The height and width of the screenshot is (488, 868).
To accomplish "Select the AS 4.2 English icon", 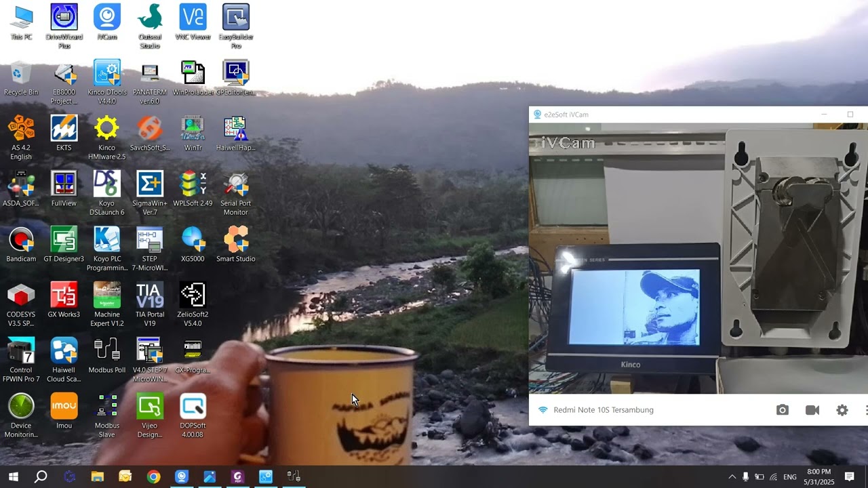I will pos(21,138).
